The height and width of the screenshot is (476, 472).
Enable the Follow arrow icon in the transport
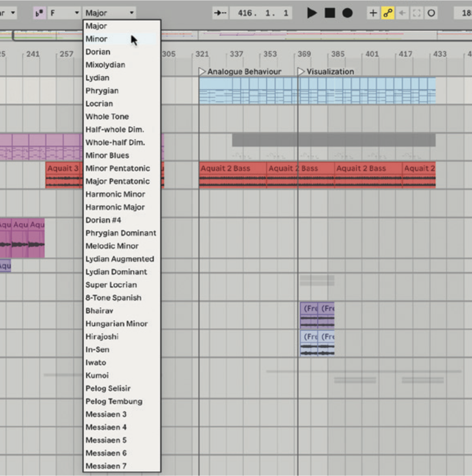219,12
